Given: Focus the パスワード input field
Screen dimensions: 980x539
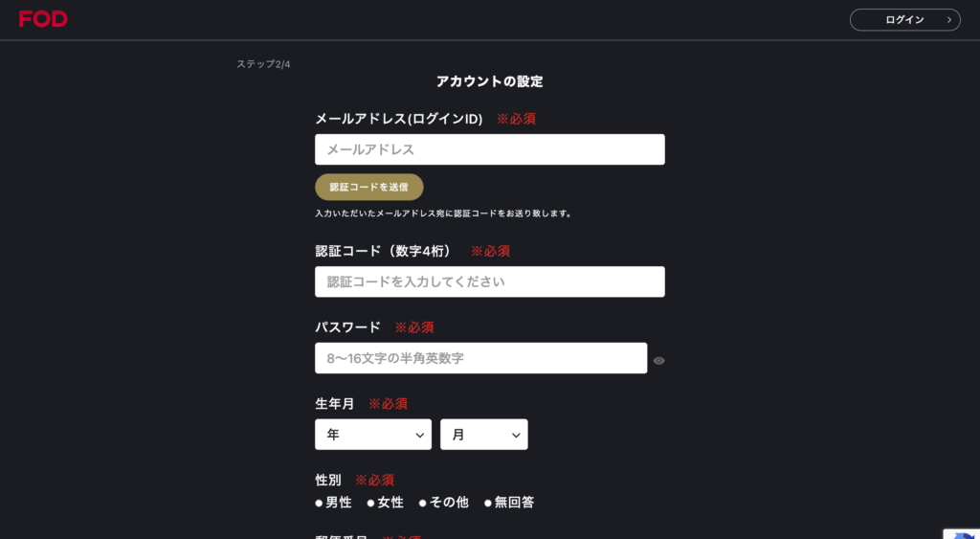Looking at the screenshot, I should [x=480, y=358].
